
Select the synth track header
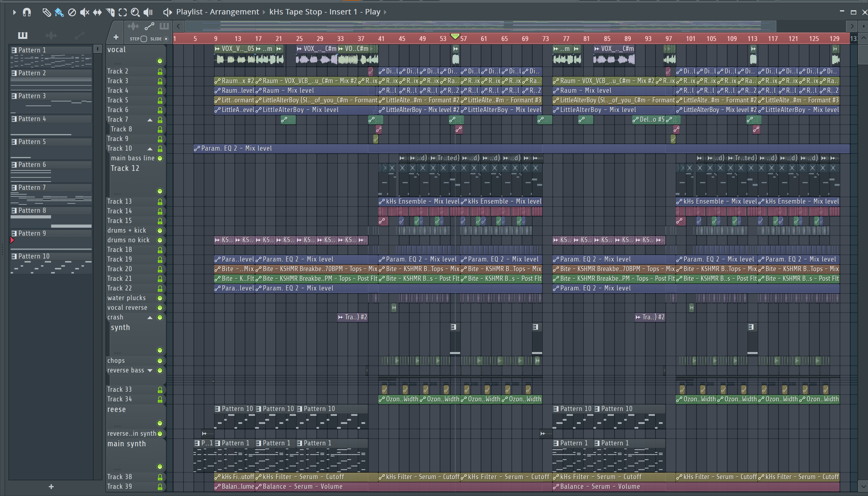pos(136,339)
